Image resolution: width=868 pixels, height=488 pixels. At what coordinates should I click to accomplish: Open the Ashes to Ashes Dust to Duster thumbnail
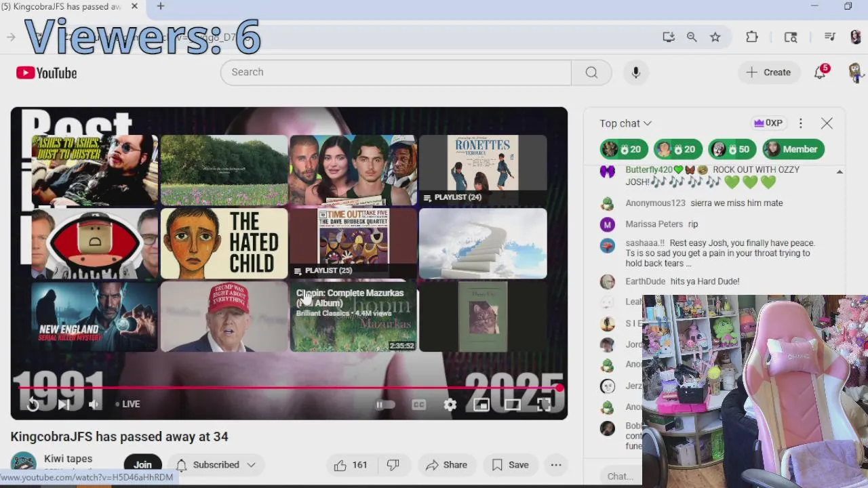(x=95, y=170)
